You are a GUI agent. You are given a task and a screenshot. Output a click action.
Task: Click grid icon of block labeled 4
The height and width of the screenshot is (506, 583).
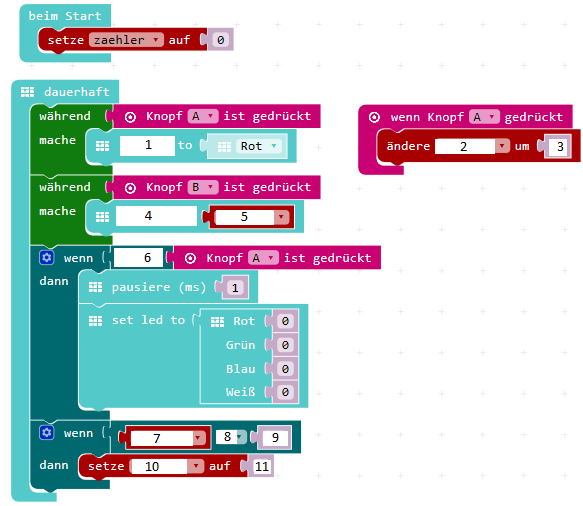(103, 217)
